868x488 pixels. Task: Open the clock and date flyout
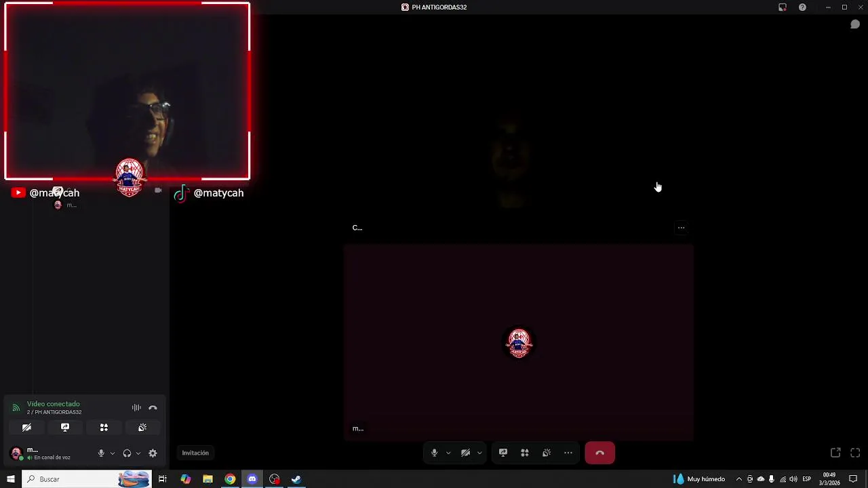tap(829, 479)
